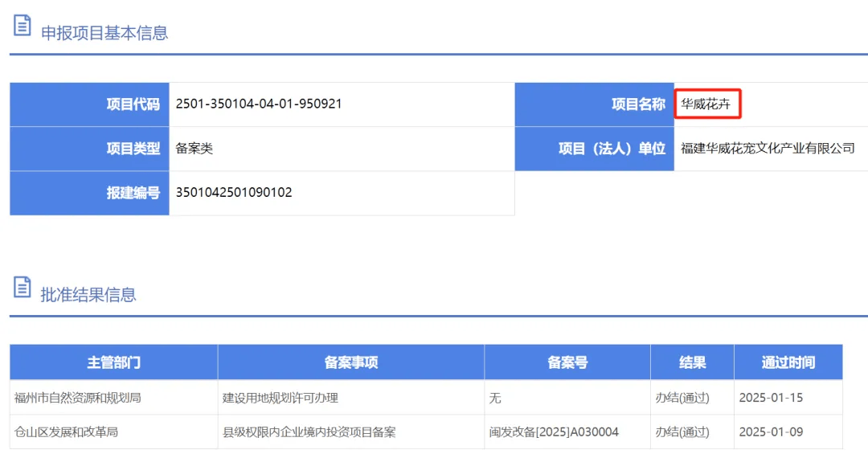
Task: Click the 项目类型 label cell
Action: coord(90,149)
